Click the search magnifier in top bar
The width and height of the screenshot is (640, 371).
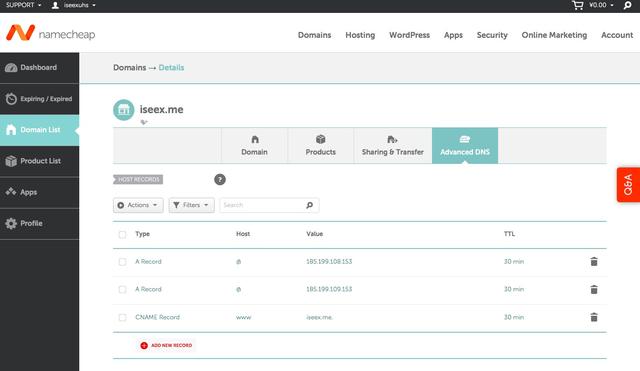click(x=627, y=6)
